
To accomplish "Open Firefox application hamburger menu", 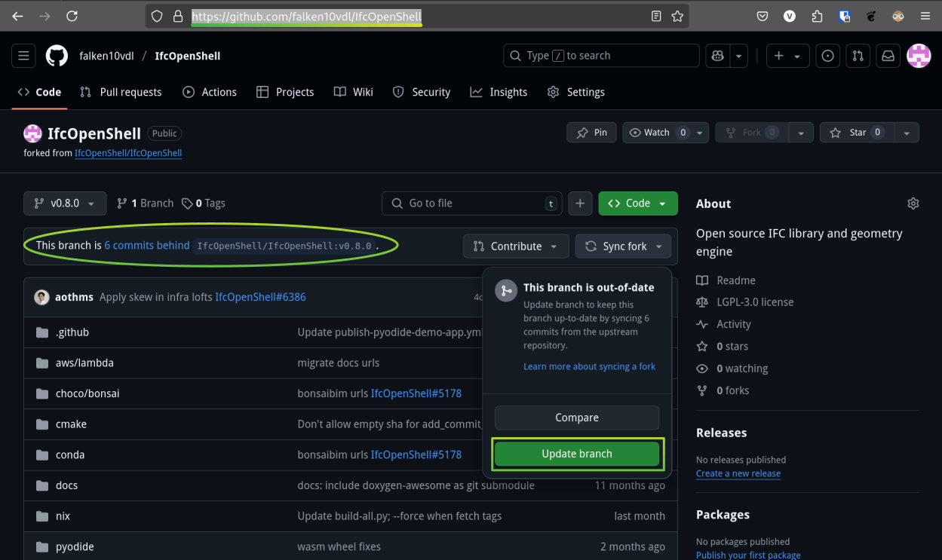I will click(x=925, y=16).
